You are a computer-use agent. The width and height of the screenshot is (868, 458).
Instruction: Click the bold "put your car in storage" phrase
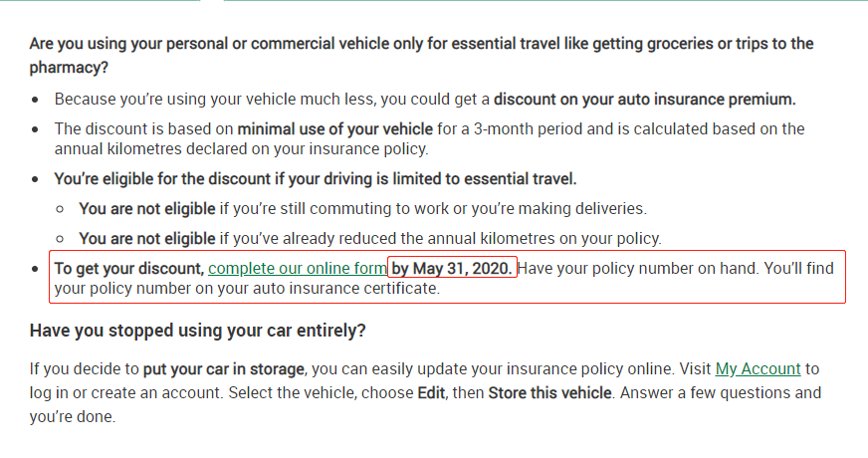[224, 368]
